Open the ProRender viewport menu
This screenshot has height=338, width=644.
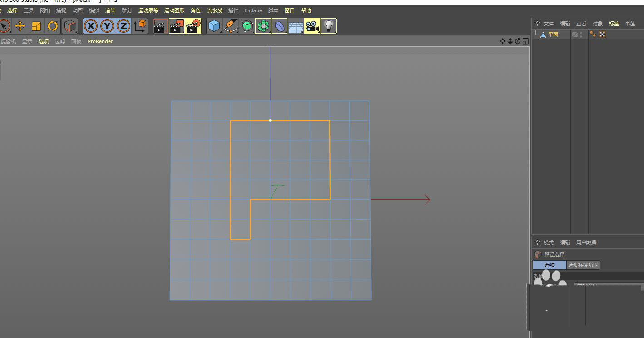click(100, 41)
